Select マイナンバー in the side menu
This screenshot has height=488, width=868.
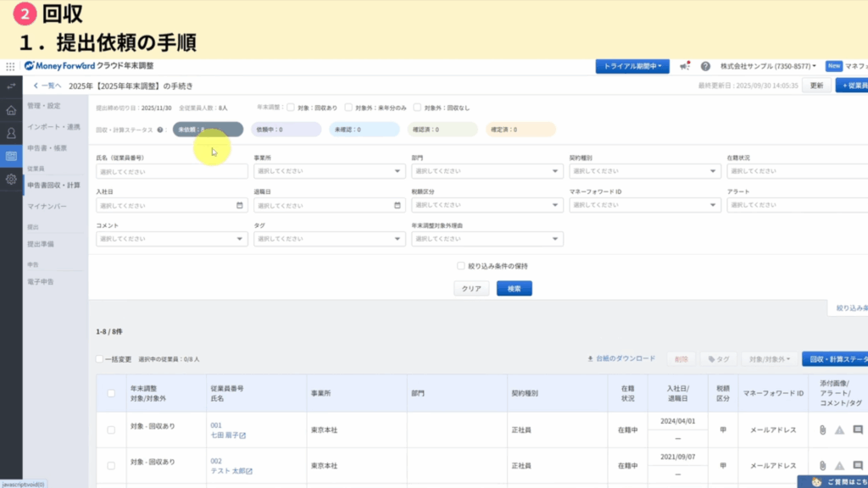47,206
